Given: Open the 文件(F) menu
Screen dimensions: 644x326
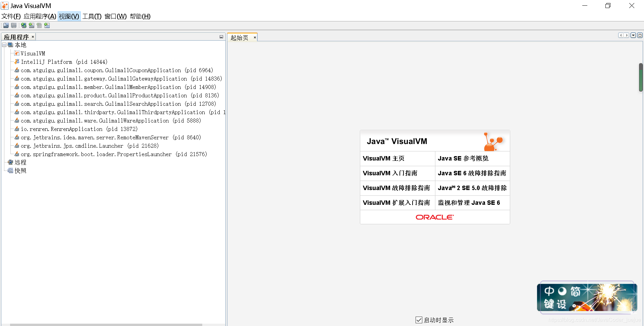Looking at the screenshot, I should 11,16.
